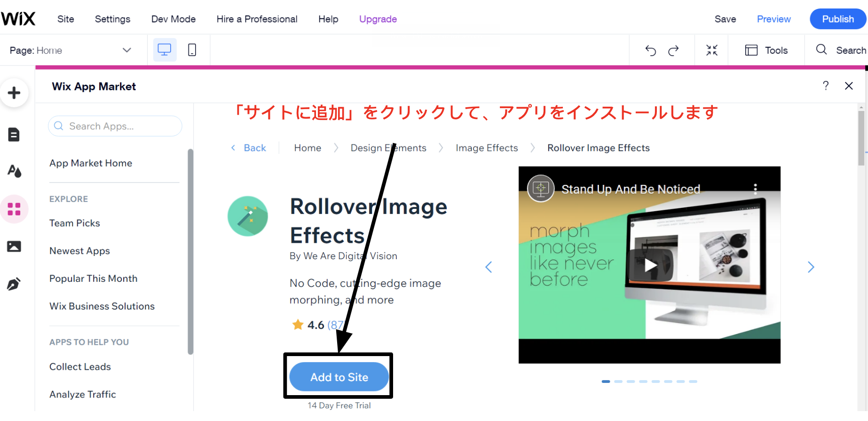Open the Site menu

coord(66,19)
